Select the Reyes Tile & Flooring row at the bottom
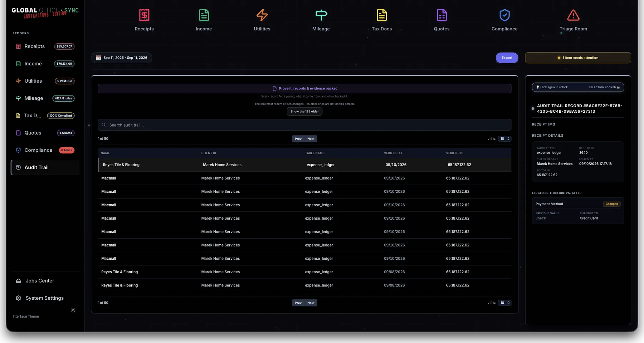This screenshot has width=644, height=343. click(x=304, y=285)
